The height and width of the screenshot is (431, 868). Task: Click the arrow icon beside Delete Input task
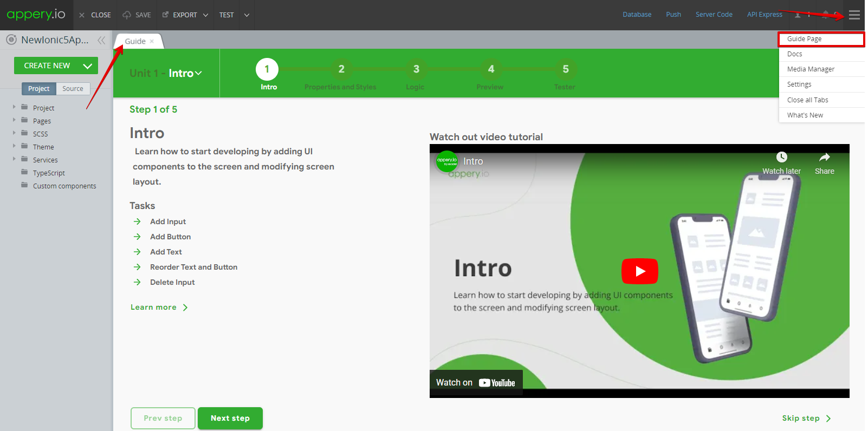coord(137,282)
